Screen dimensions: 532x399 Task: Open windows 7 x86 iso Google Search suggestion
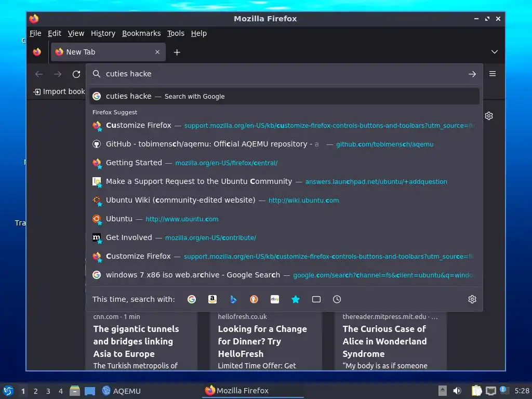284,275
